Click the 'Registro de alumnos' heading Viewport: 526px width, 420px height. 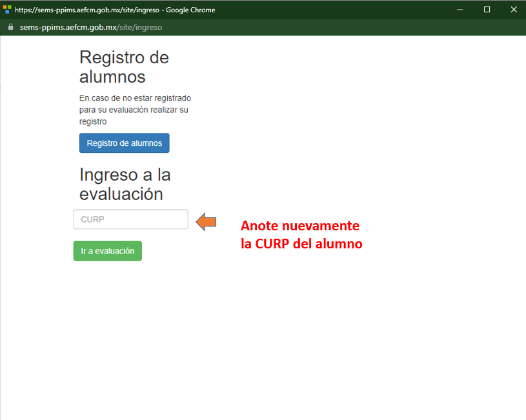pyautogui.click(x=124, y=66)
